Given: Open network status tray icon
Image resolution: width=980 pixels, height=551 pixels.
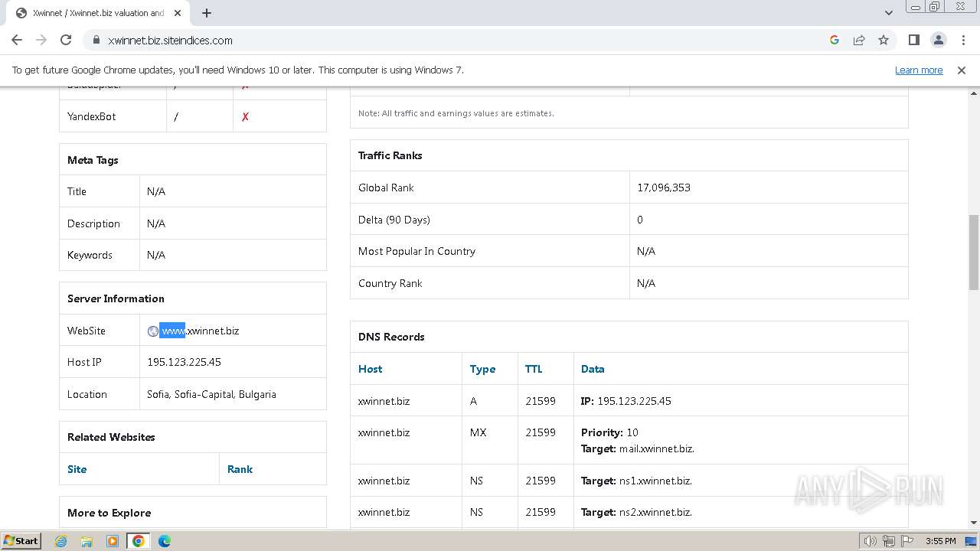Looking at the screenshot, I should click(889, 541).
